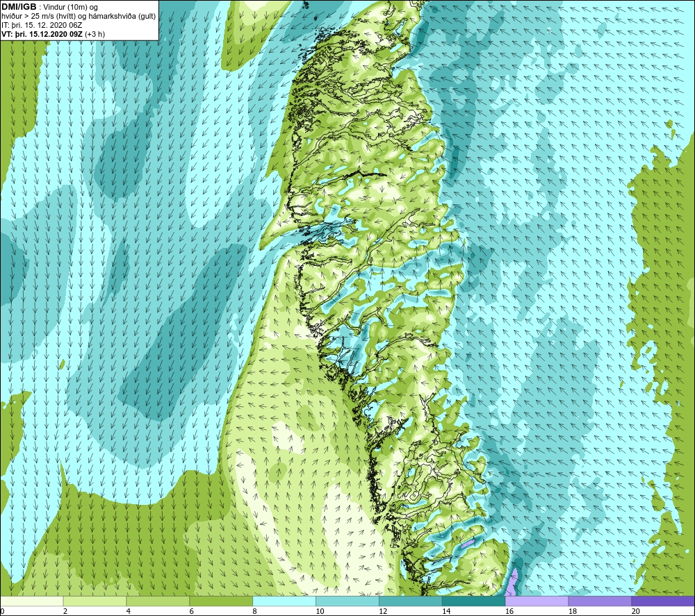Click the scale label 16

509,611
